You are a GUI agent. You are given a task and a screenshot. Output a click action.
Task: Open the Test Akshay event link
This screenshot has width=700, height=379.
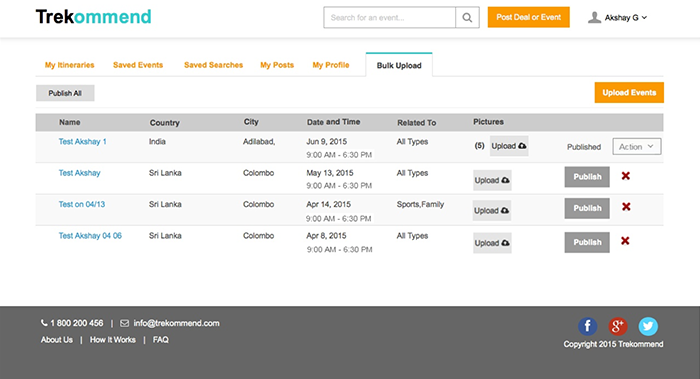click(79, 173)
